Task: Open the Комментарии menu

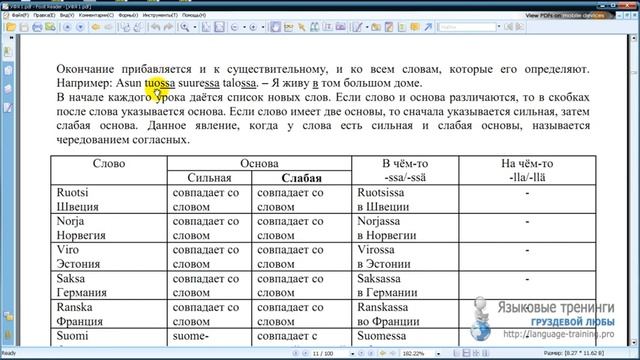Action: (x=96, y=15)
